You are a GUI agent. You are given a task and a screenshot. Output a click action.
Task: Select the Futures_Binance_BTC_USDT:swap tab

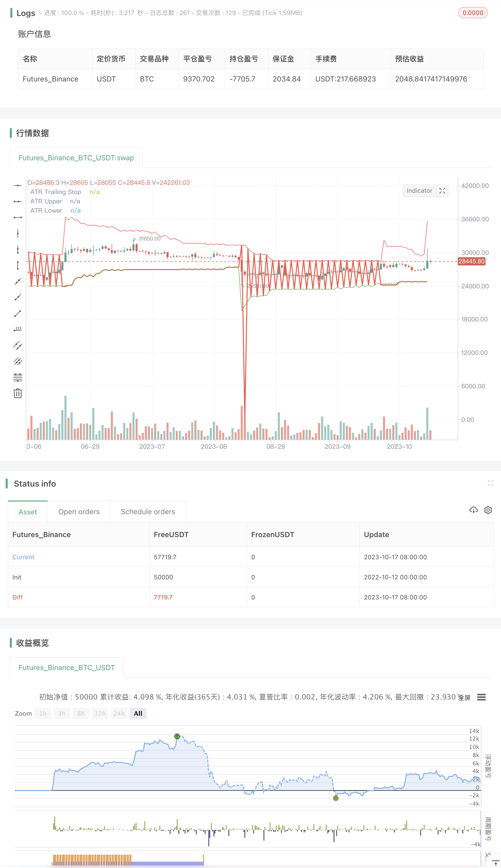pyautogui.click(x=76, y=158)
